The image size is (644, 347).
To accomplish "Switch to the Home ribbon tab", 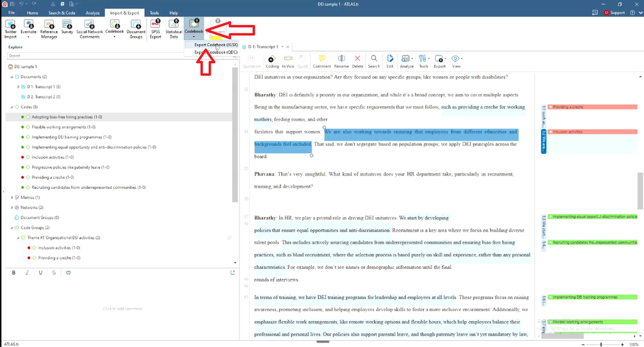I will 33,13.
